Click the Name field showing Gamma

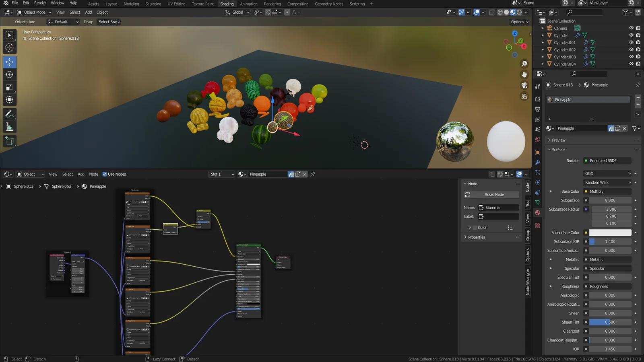click(x=498, y=207)
